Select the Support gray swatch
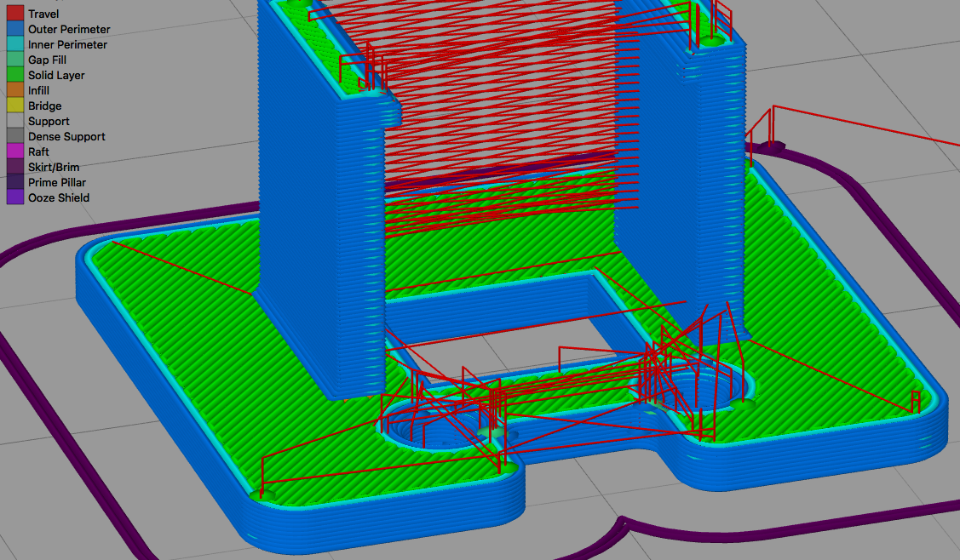960x560 pixels. [15, 121]
